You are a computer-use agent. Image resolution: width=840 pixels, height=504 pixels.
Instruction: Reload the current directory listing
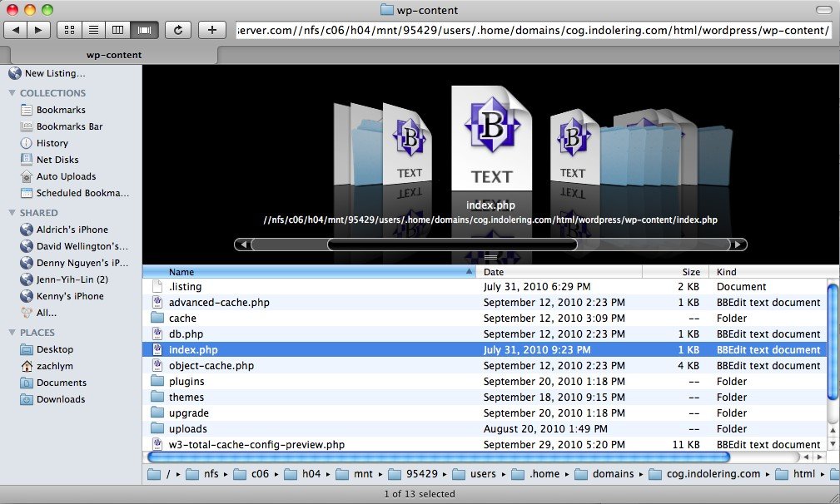[178, 30]
